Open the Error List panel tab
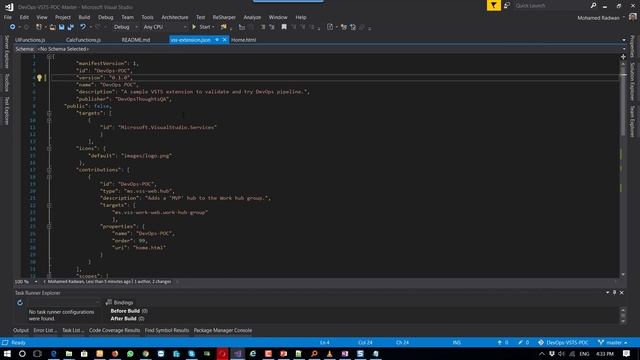The width and height of the screenshot is (640, 360). click(x=45, y=330)
